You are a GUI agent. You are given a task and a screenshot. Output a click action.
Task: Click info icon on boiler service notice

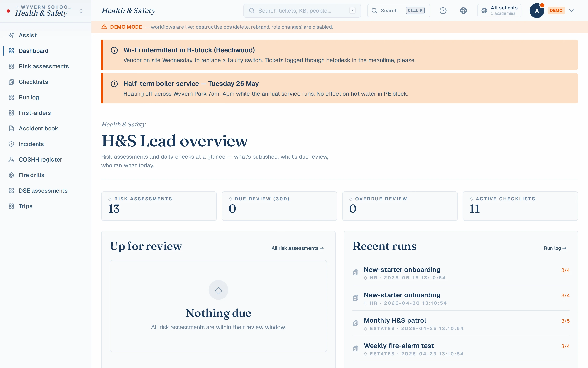click(x=114, y=84)
